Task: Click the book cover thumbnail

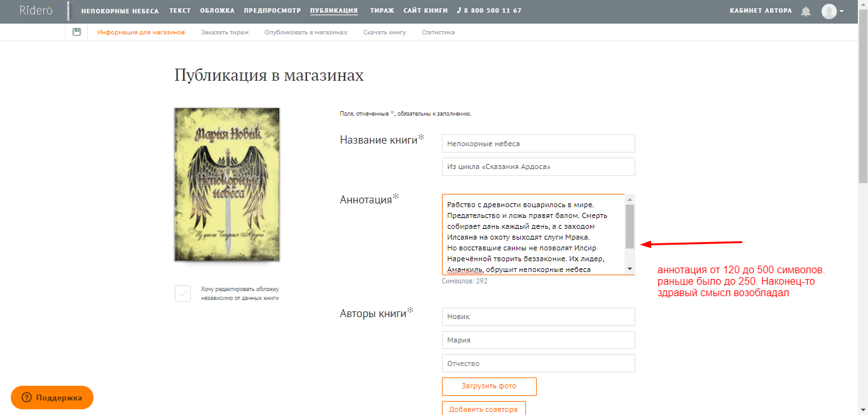Action: [227, 184]
